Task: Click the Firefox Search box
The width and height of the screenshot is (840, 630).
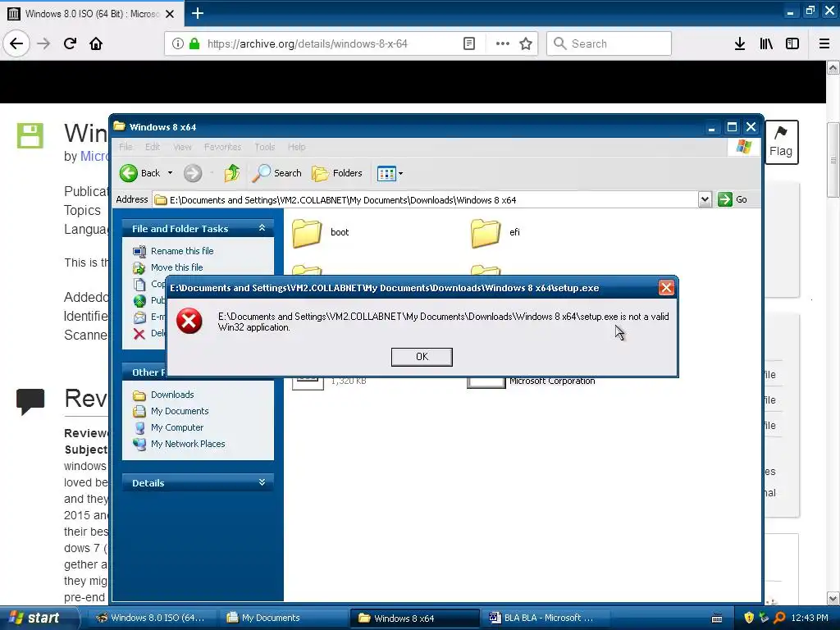Action: click(609, 43)
